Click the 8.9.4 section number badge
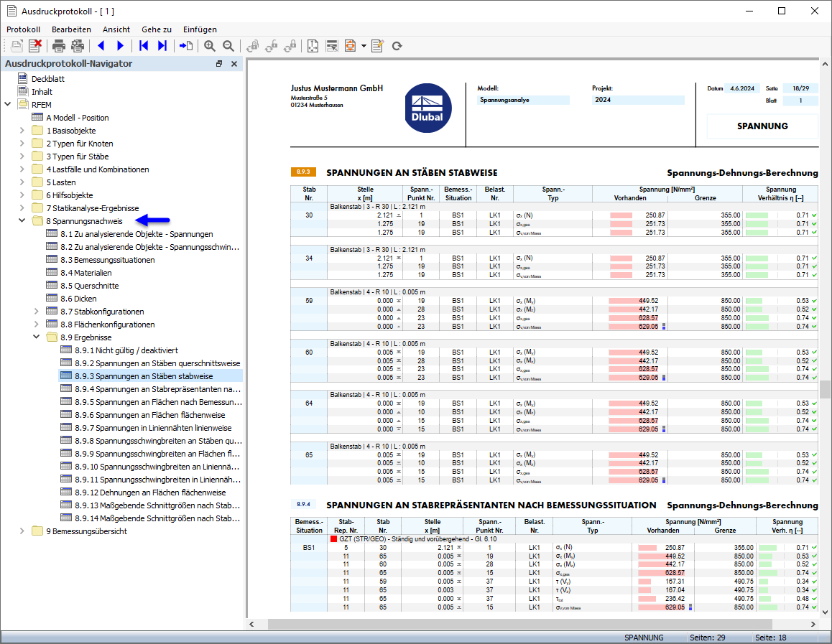 (x=303, y=504)
